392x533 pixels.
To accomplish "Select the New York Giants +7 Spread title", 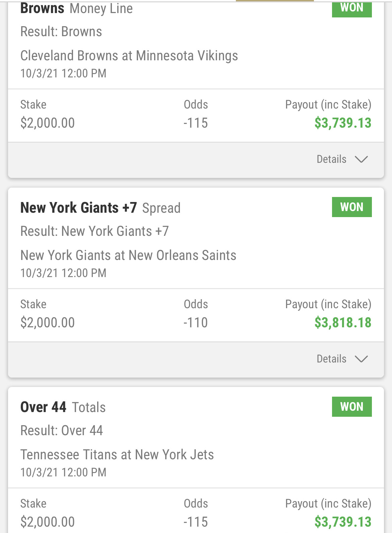I will [x=100, y=208].
